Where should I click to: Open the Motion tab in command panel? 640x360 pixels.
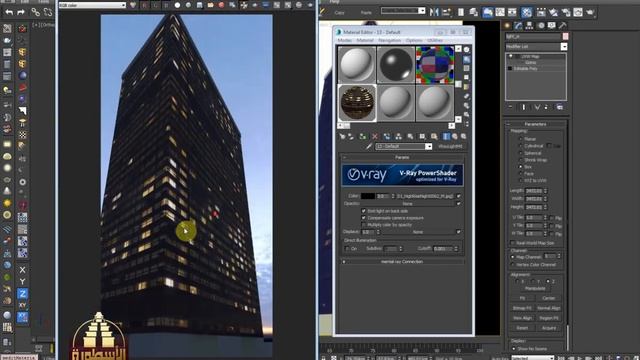click(x=541, y=25)
